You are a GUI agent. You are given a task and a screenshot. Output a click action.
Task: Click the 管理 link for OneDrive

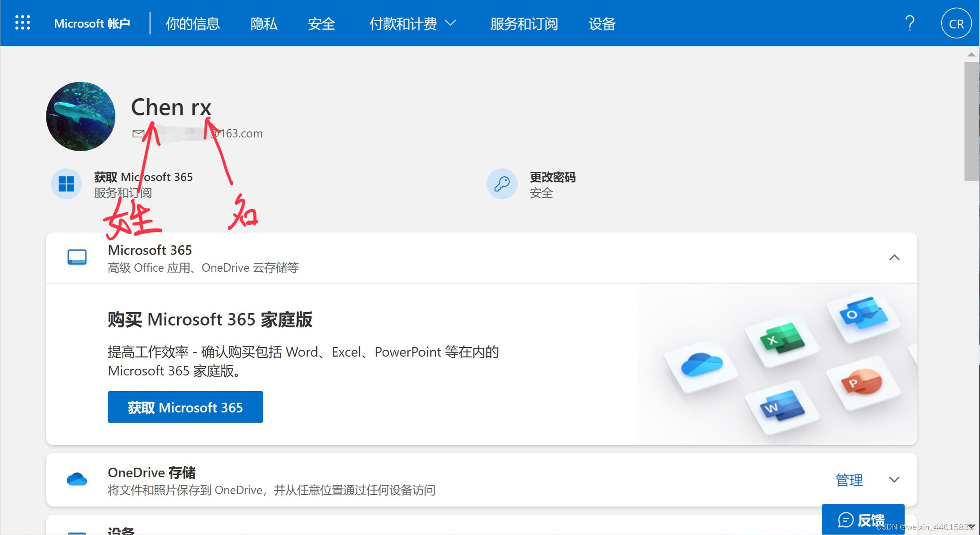849,480
